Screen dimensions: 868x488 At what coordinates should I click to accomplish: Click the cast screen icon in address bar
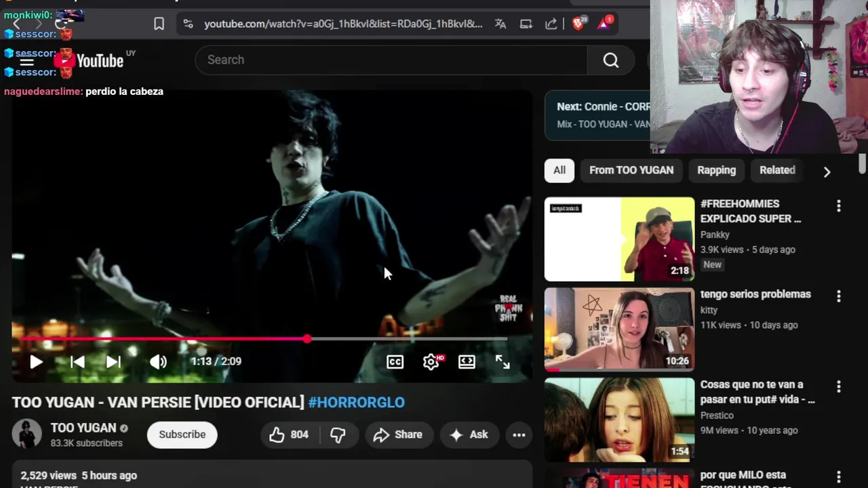click(526, 24)
